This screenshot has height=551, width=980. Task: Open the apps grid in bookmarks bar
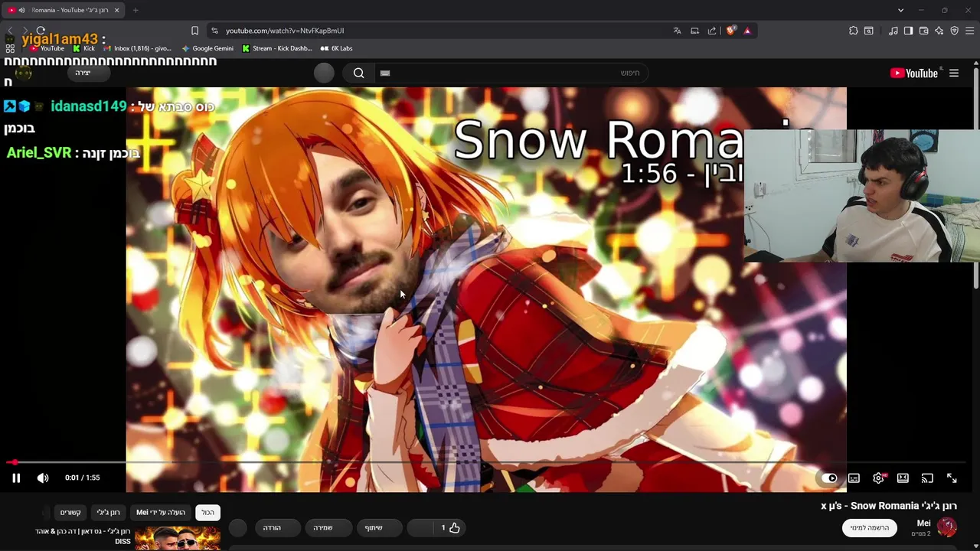(x=10, y=48)
